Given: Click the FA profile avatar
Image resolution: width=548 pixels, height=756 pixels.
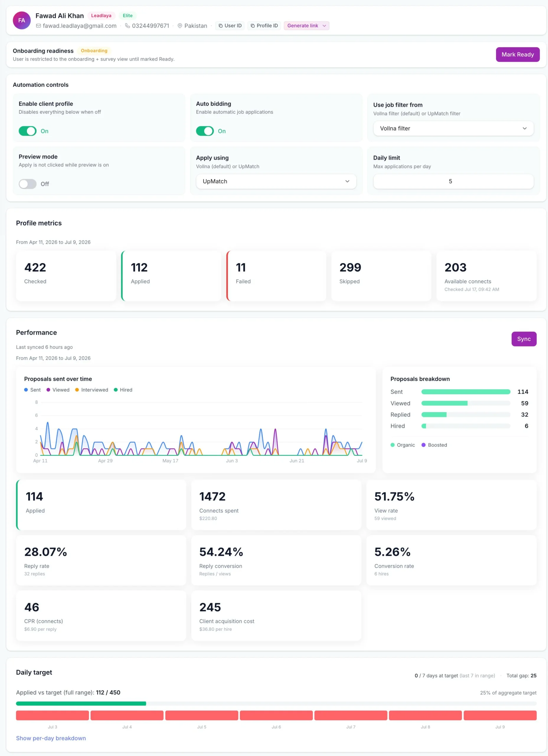Looking at the screenshot, I should coord(22,20).
